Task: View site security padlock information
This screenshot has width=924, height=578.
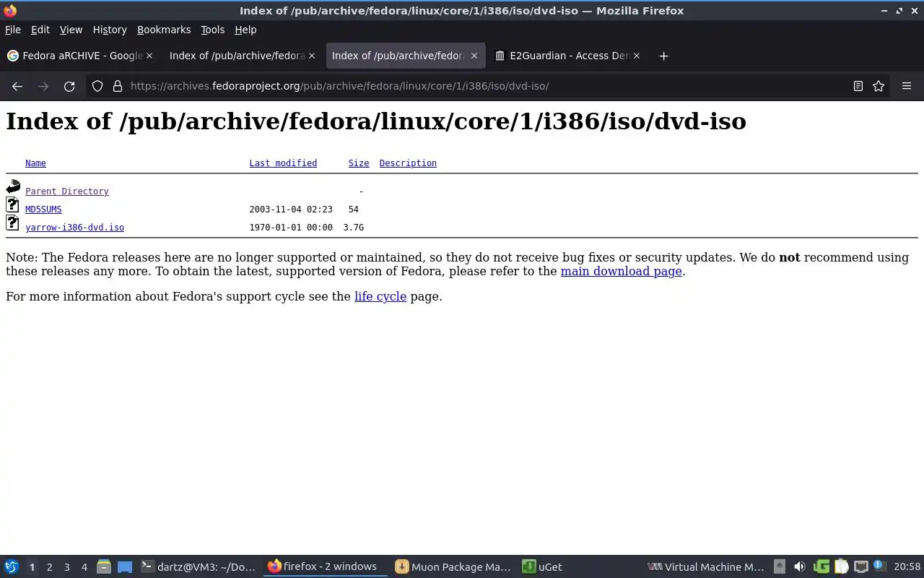Action: tap(118, 86)
